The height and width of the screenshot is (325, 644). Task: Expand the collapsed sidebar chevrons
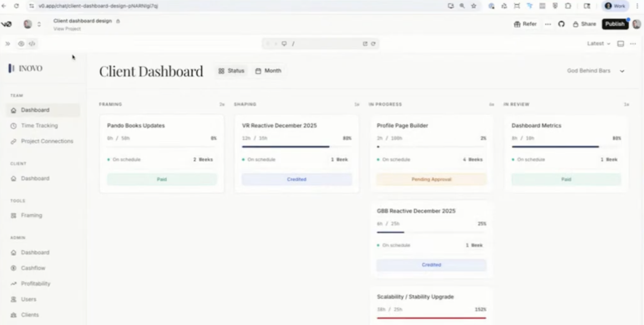click(x=8, y=44)
